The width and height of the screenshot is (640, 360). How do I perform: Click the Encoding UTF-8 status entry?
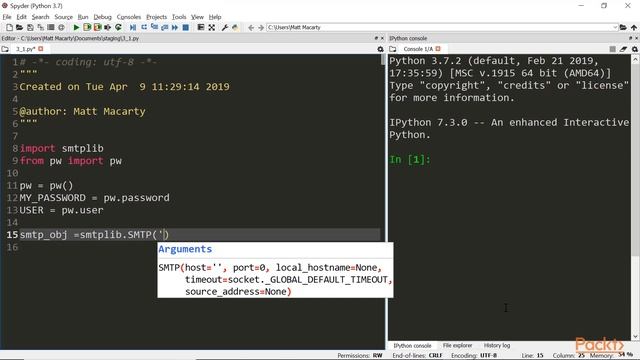(474, 356)
